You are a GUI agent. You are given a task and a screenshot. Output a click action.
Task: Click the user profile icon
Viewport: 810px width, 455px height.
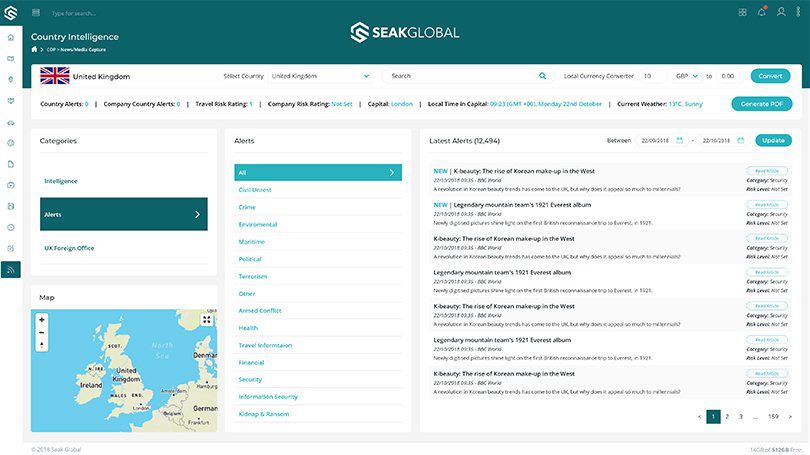(781, 13)
